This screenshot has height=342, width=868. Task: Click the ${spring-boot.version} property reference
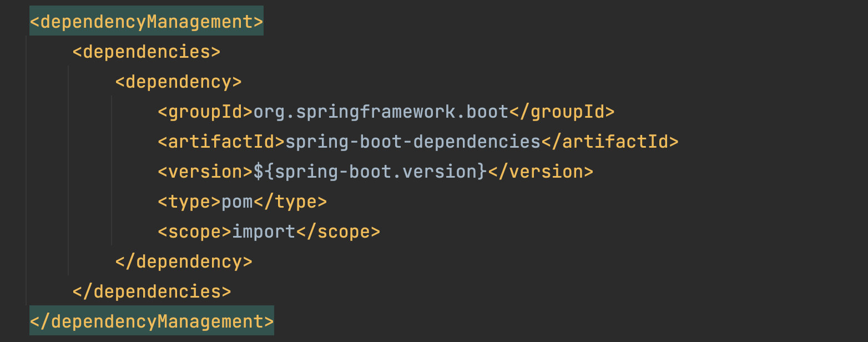tap(370, 172)
